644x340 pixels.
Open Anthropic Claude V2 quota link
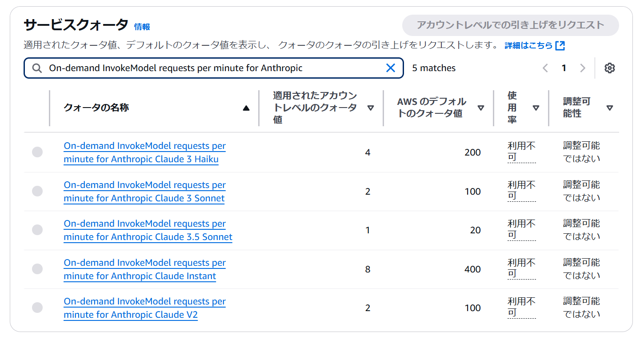coord(145,308)
